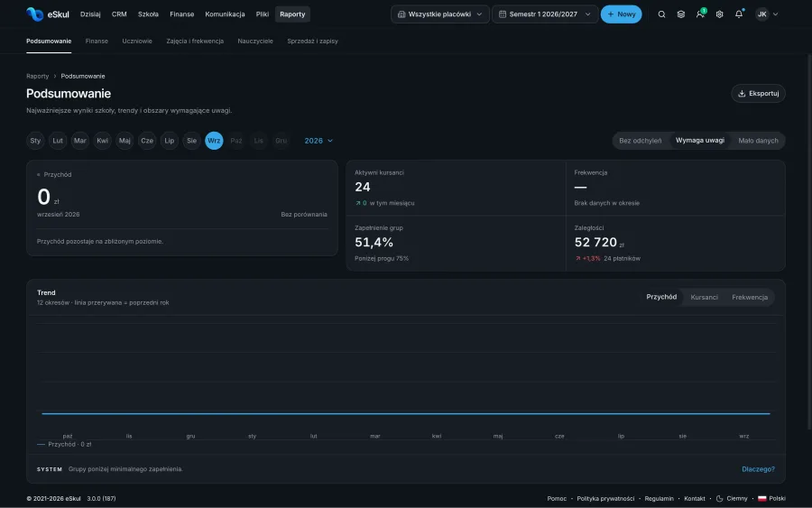812x508 pixels.
Task: Click the calendar icon in Semestr selector
Action: (503, 14)
